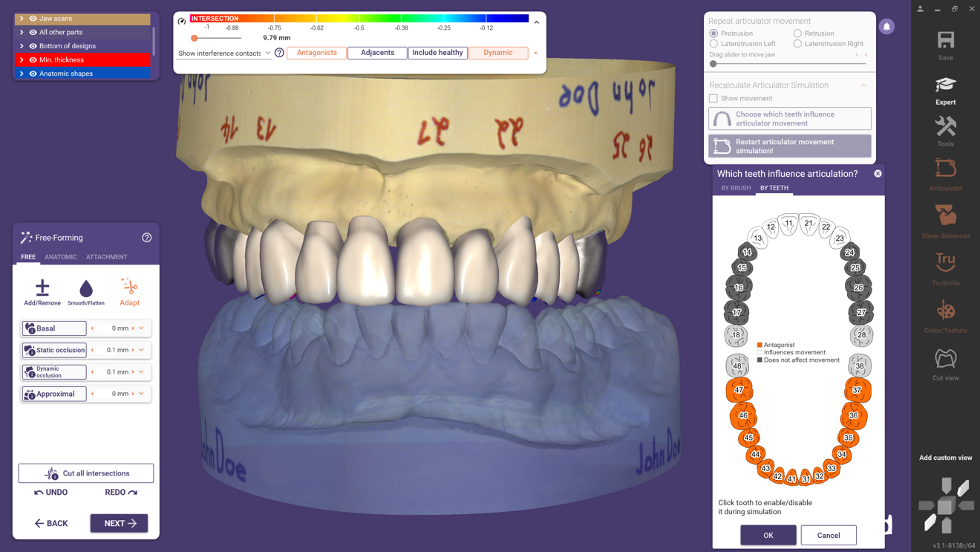Activate the Cut view tool
This screenshot has height=552, width=980.
(944, 362)
